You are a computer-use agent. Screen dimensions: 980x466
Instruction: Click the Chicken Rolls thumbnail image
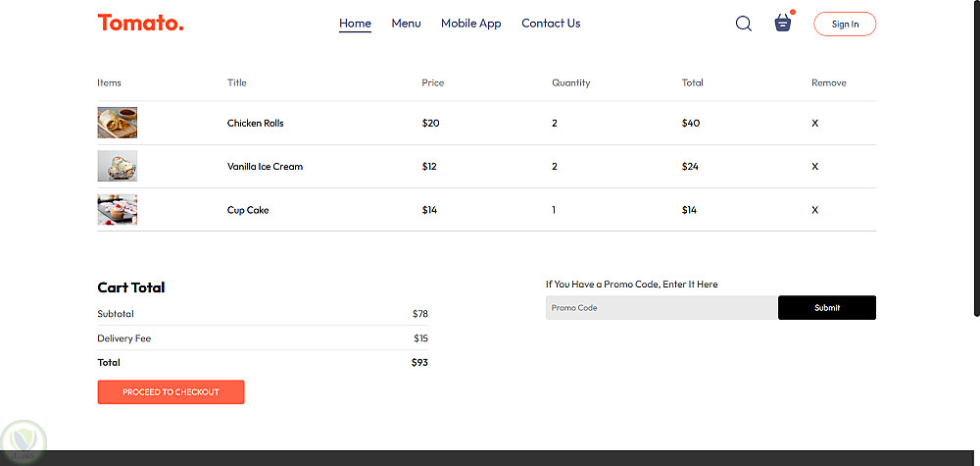[117, 123]
